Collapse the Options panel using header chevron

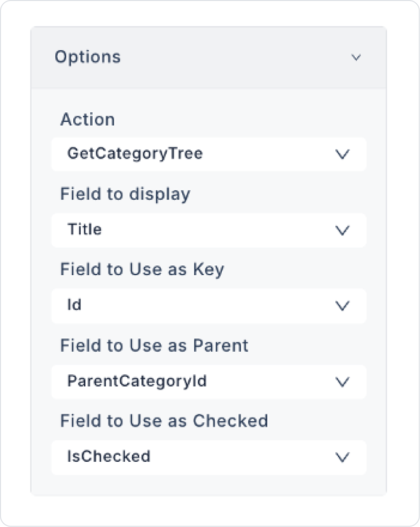[x=356, y=58]
